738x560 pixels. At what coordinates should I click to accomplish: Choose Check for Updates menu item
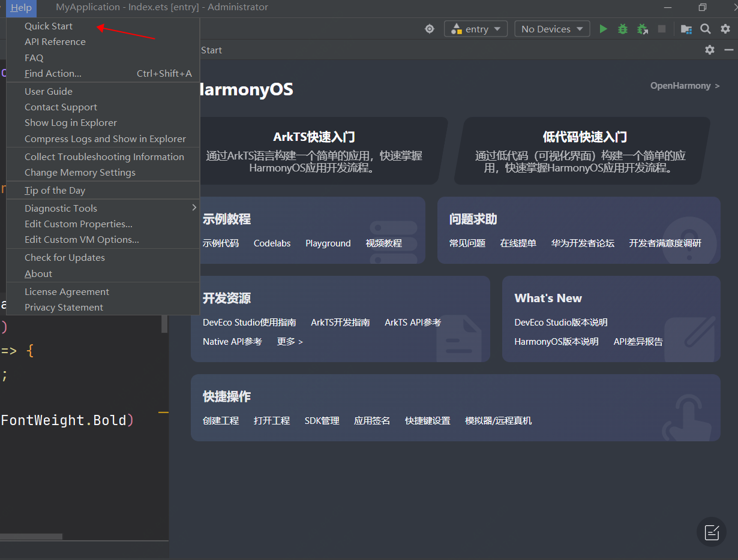click(65, 257)
